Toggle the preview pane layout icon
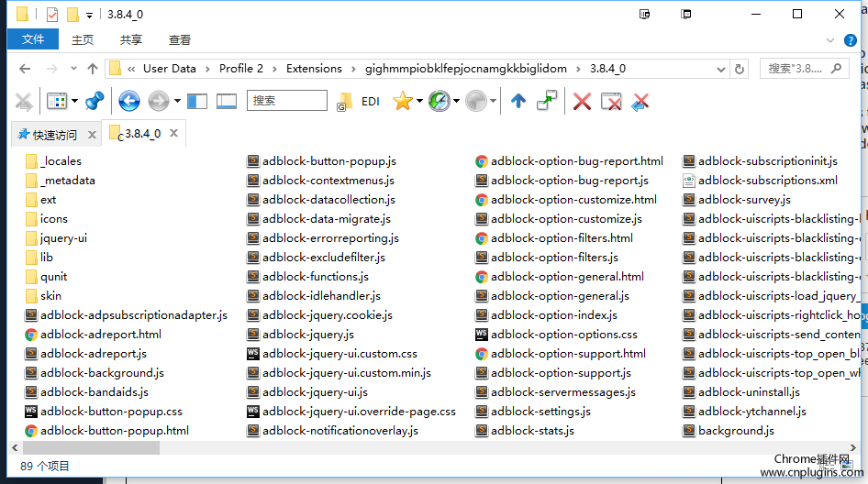The height and width of the screenshot is (484, 868). click(x=227, y=101)
